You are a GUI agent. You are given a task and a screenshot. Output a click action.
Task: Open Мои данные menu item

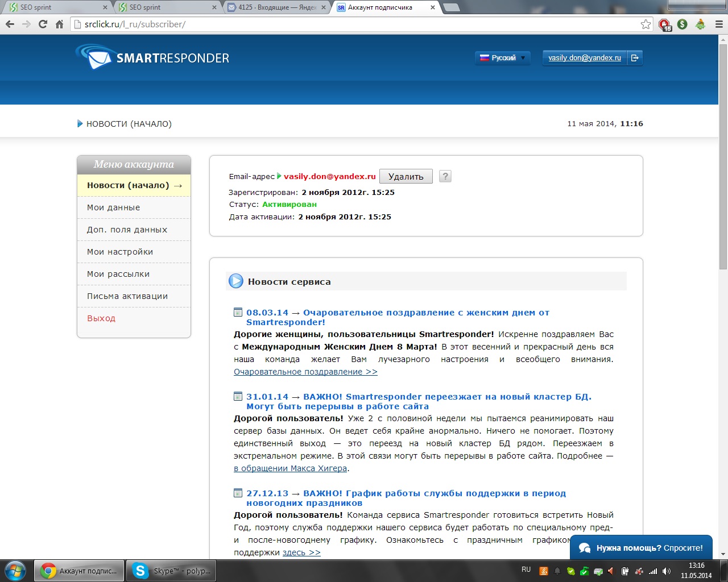[134, 207]
